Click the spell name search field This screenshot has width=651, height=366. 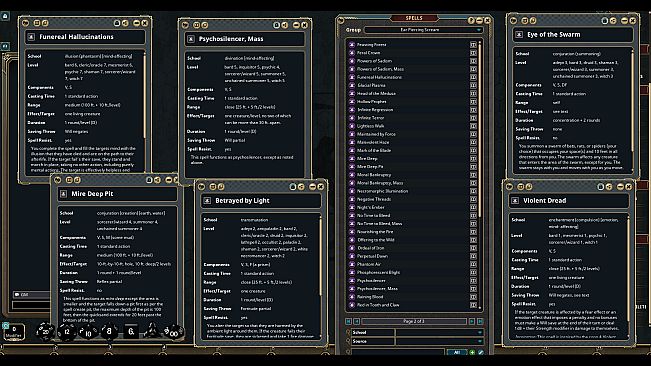(x=398, y=352)
